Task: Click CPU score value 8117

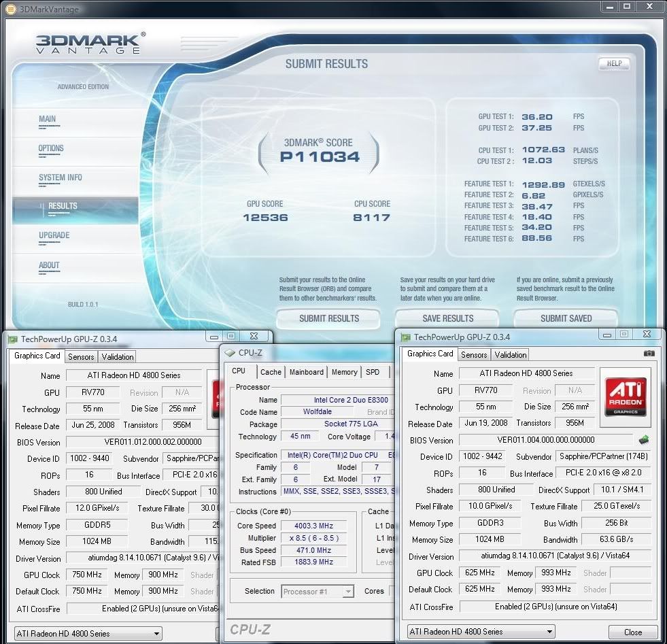Action: 372,218
